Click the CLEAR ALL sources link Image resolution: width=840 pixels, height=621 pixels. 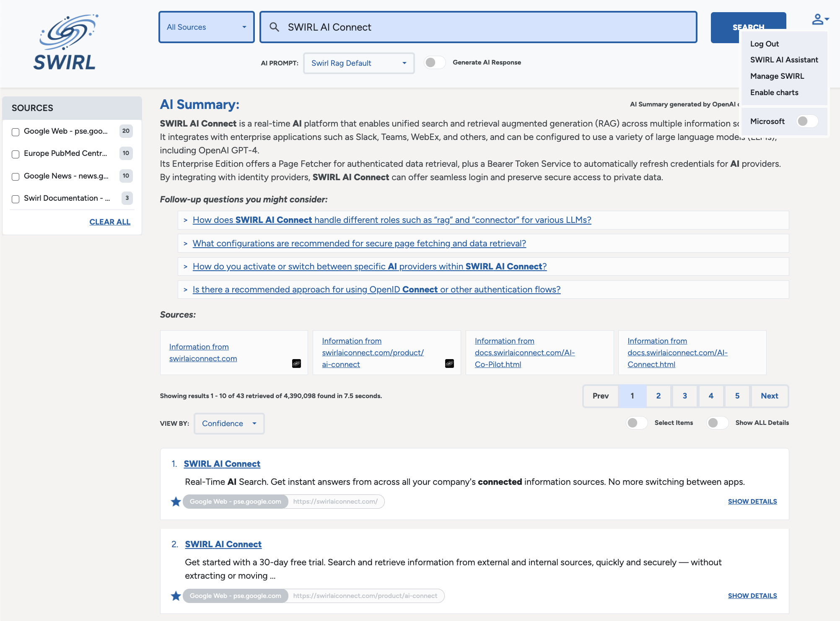pyautogui.click(x=109, y=222)
